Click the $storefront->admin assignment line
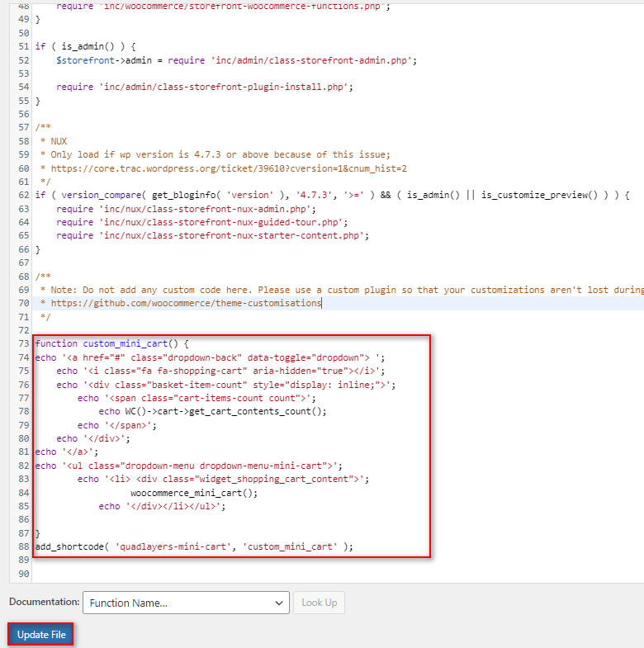The image size is (644, 648). pyautogui.click(x=236, y=60)
